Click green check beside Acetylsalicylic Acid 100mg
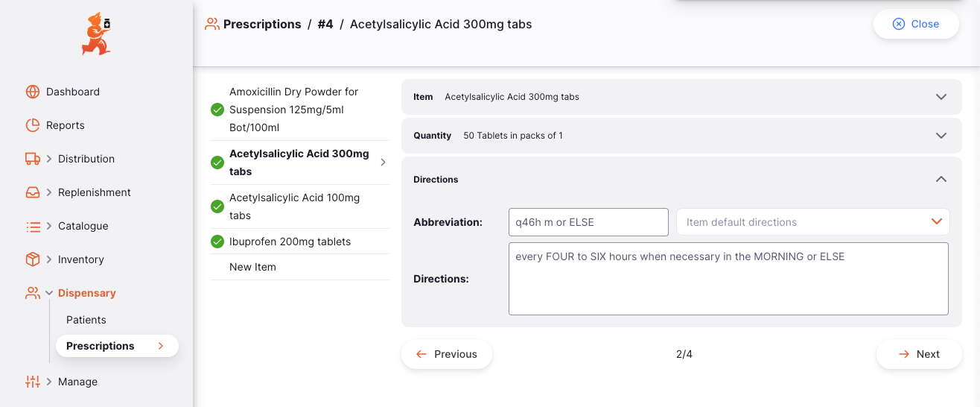The height and width of the screenshot is (407, 980). pos(217,206)
